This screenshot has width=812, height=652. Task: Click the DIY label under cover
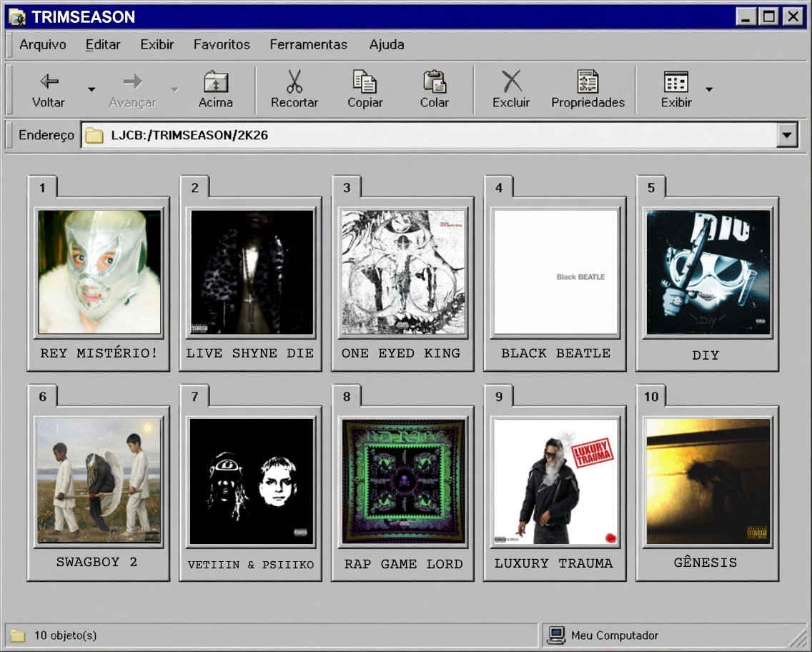pos(705,355)
